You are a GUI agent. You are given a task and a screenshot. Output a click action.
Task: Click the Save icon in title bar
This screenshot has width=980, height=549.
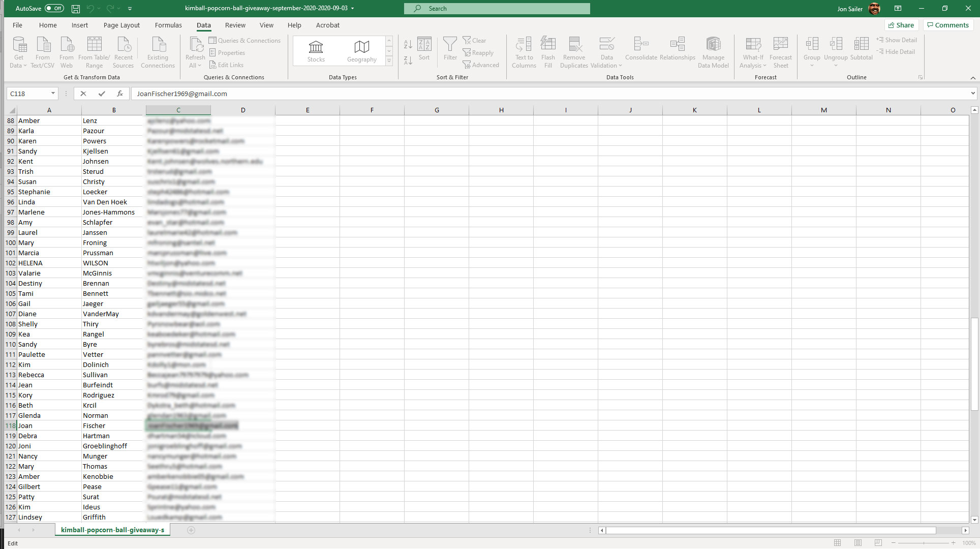(x=76, y=9)
